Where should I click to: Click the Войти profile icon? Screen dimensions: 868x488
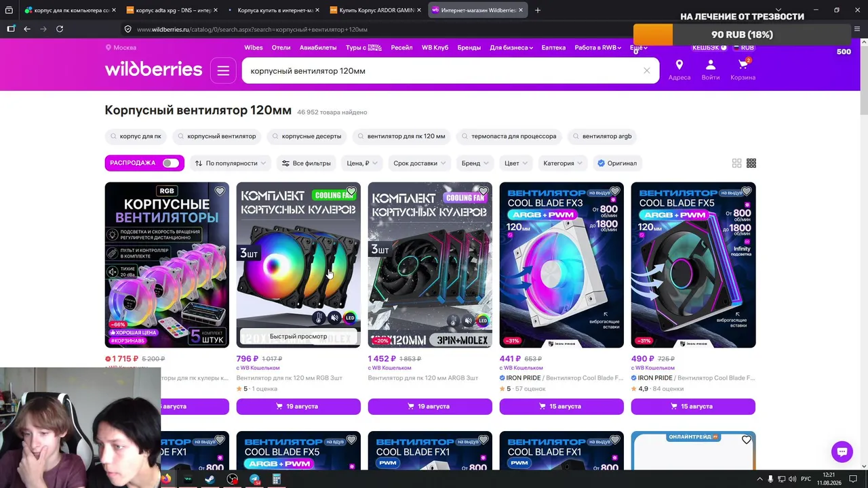pyautogui.click(x=711, y=70)
